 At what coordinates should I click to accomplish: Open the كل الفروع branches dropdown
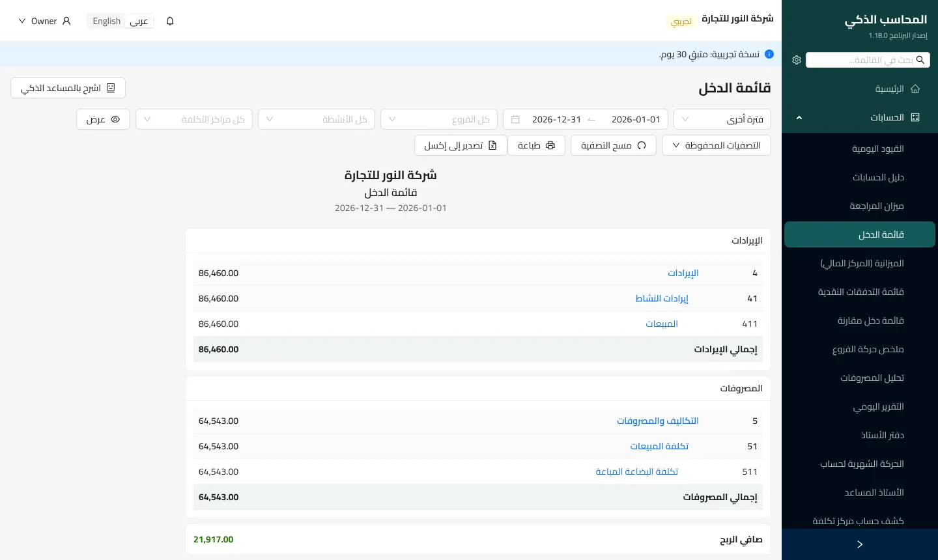click(439, 119)
